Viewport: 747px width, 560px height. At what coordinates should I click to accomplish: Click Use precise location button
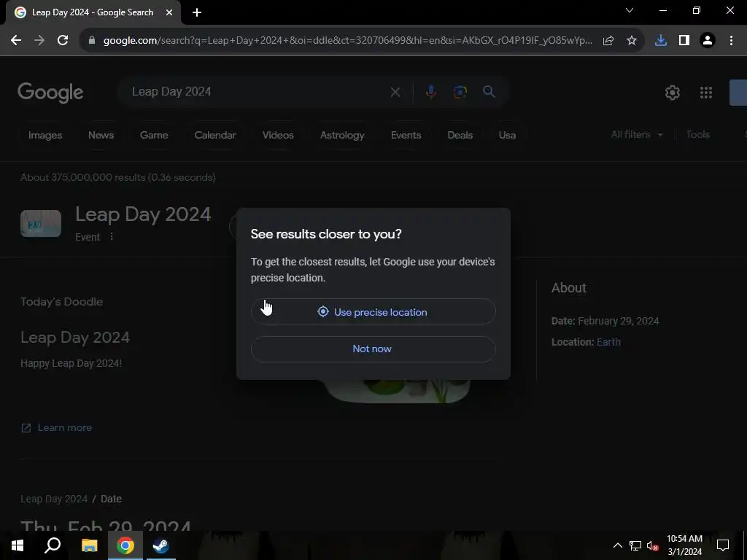click(x=373, y=312)
